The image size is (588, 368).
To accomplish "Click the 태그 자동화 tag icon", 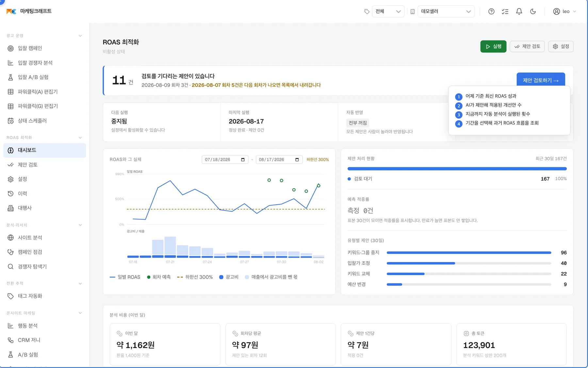I will (10, 296).
